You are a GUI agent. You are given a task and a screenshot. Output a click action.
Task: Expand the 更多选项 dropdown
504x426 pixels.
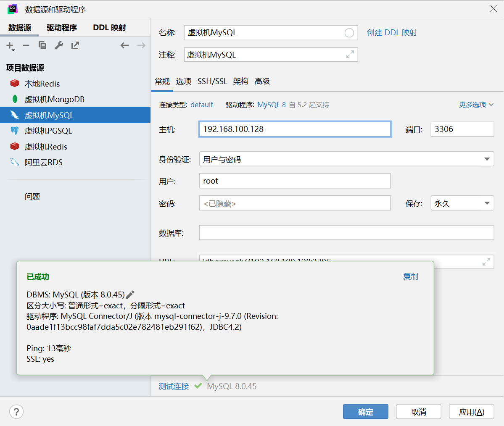[476, 105]
